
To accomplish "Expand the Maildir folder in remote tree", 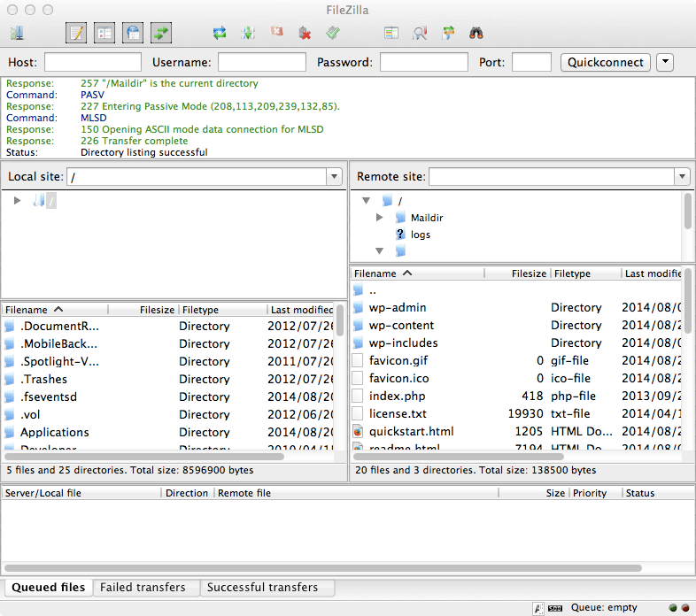I will coord(380,218).
